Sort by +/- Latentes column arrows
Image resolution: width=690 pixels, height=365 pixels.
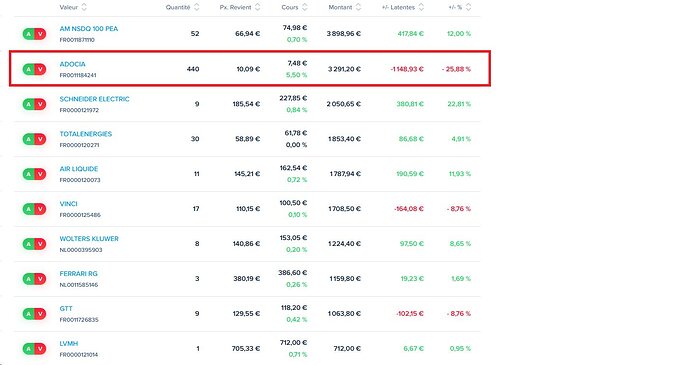(421, 7)
